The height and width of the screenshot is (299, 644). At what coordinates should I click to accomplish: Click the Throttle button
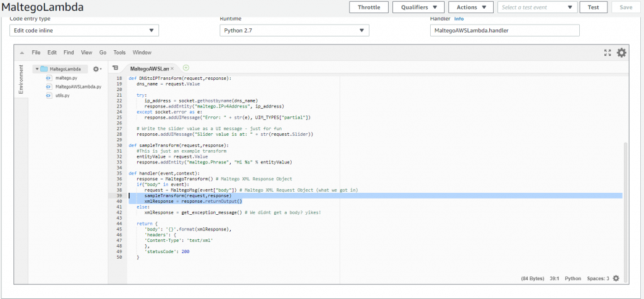click(x=369, y=7)
